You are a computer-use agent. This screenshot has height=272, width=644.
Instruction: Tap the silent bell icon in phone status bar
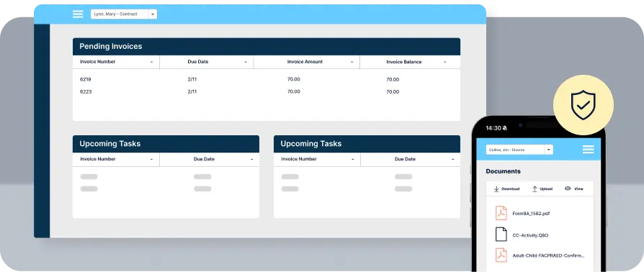click(x=505, y=128)
